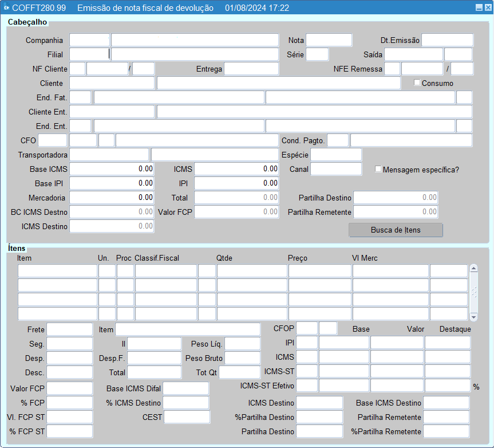This screenshot has width=494, height=448.
Task: Select the Espécie field
Action: [335, 155]
